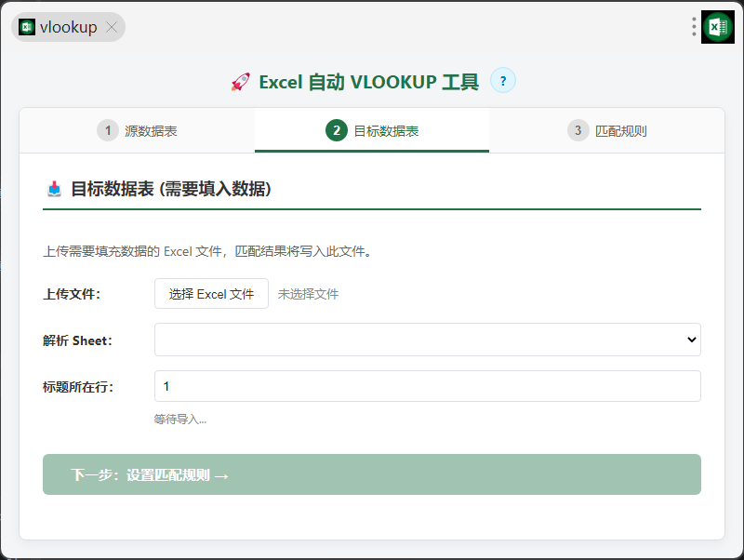Click into the 标题所在行 input field

pos(427,386)
